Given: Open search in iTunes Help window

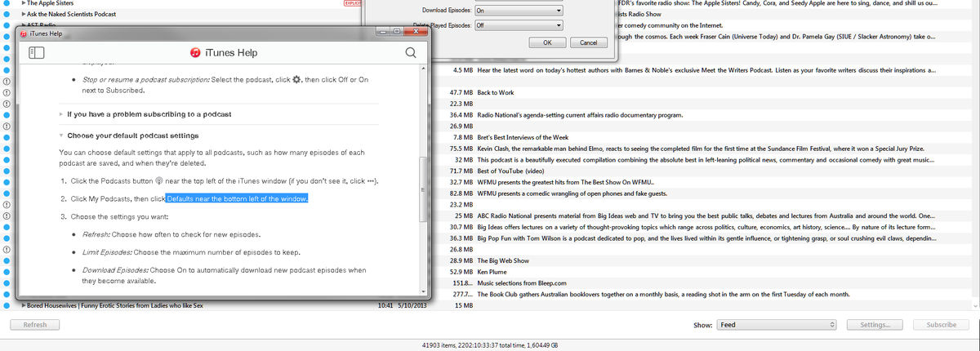Looking at the screenshot, I should point(411,52).
